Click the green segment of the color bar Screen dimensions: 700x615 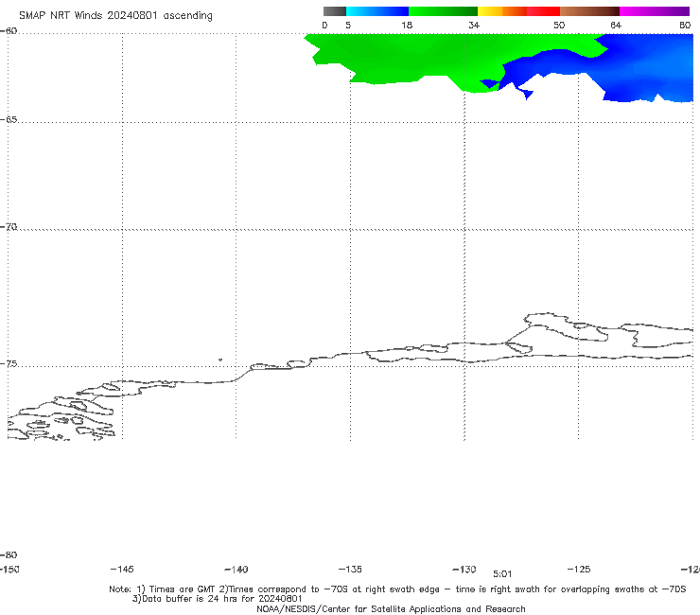click(443, 11)
